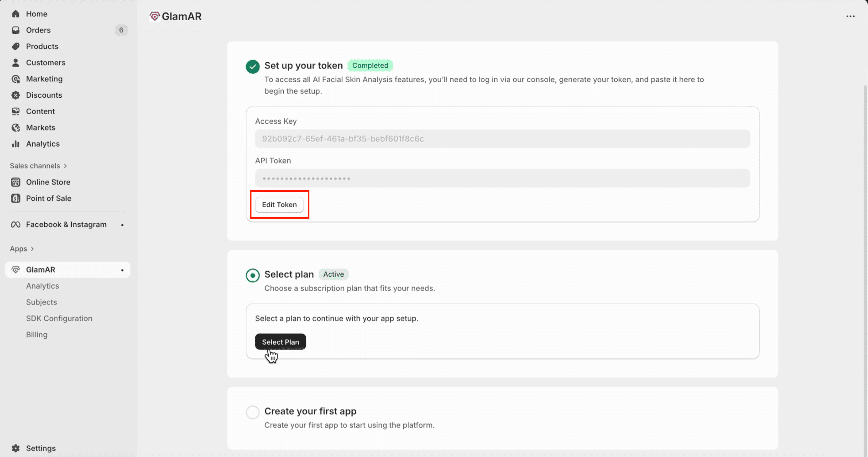Click the Analytics bar chart icon
868x457 pixels.
point(16,144)
